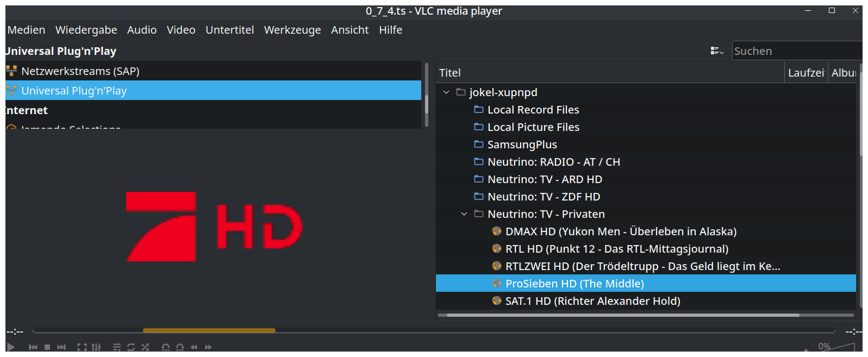
Task: Click the playback seek bar
Action: (433, 330)
